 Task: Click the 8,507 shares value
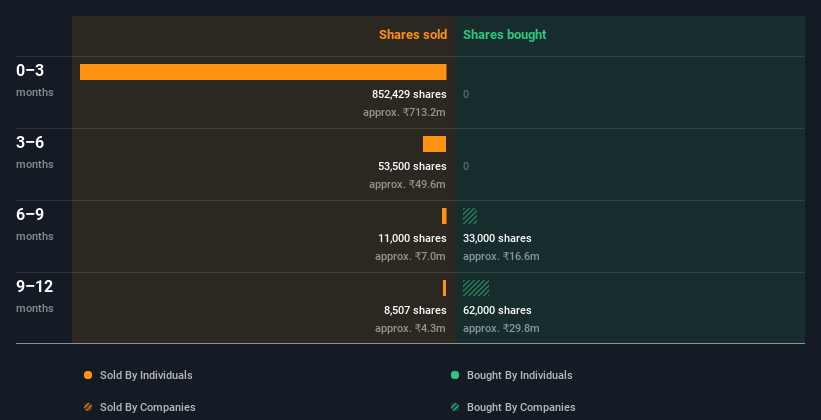click(x=415, y=310)
